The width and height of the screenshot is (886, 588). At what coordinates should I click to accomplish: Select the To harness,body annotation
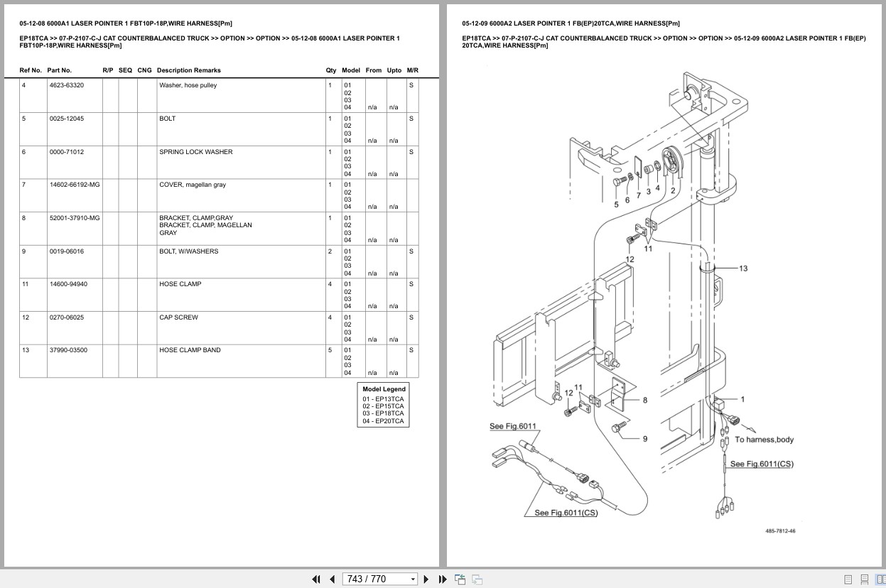(764, 440)
